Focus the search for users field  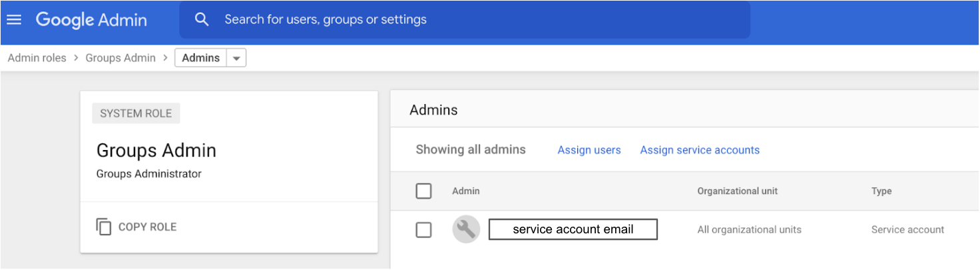click(x=466, y=19)
